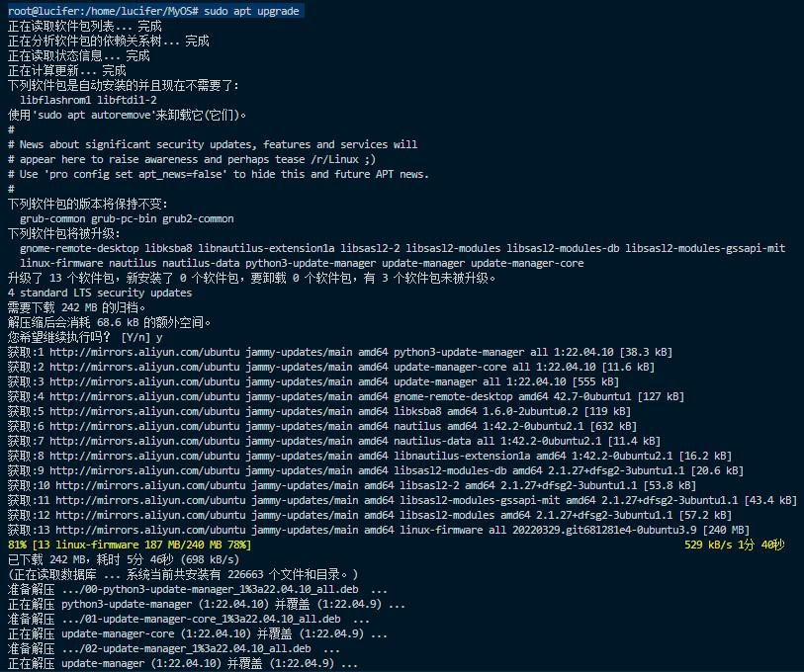Click the '正在分析软件包的依赖关系树' status line
This screenshot has height=672, width=804.
(x=109, y=41)
